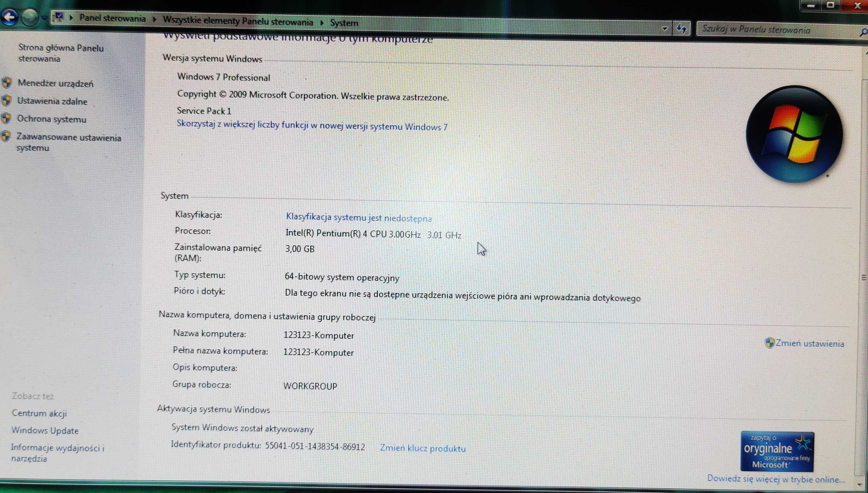Click shield icon beside Ochrona systemu
Screen dimensions: 868x493
(x=6, y=118)
